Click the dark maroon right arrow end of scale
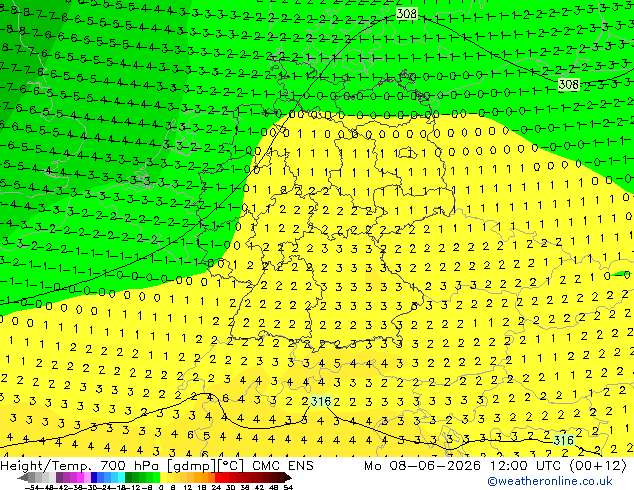The width and height of the screenshot is (634, 490). point(287,477)
